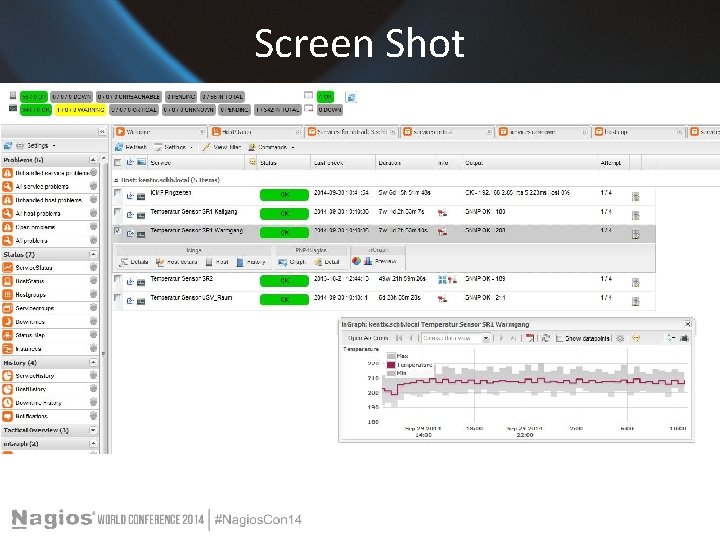Image resolution: width=720 pixels, height=540 pixels.
Task: Click the inGraph print icon
Action: click(x=684, y=338)
